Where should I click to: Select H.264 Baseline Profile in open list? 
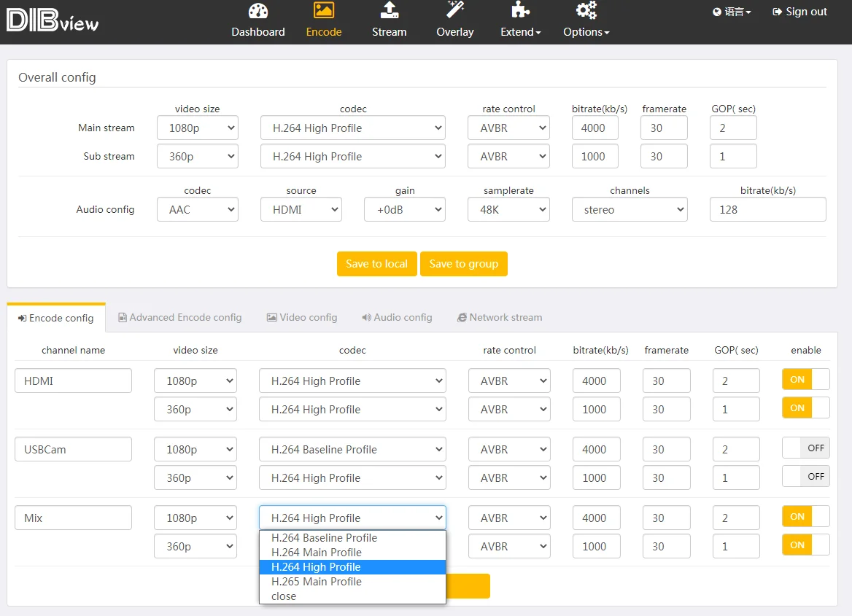click(352, 538)
